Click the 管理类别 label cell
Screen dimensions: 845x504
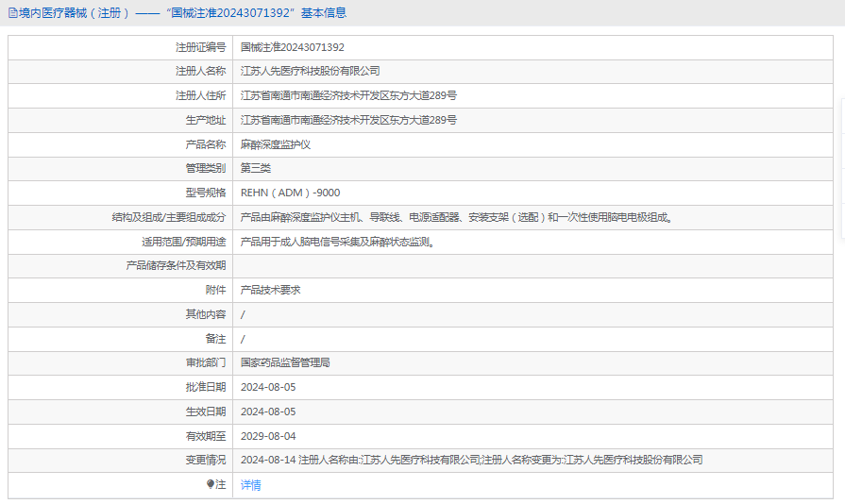[120, 169]
